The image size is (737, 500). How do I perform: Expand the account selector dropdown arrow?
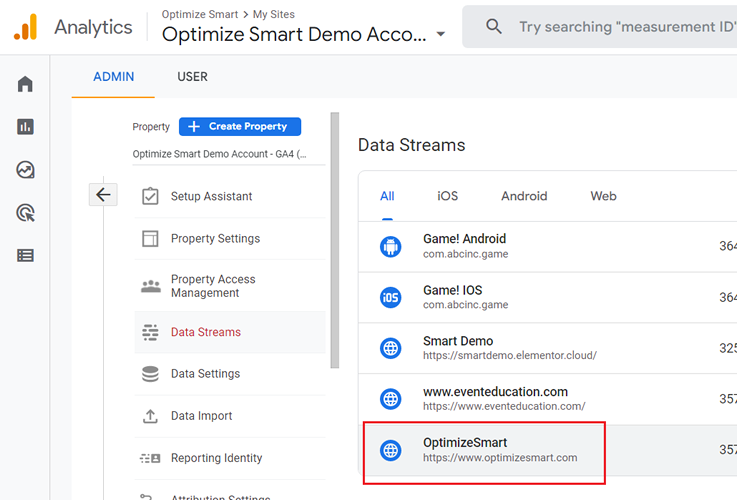tap(441, 34)
